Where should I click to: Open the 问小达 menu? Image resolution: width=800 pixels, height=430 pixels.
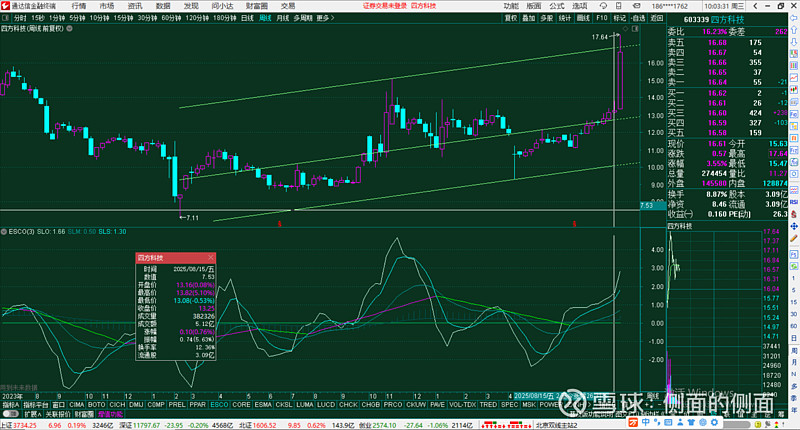tap(222, 6)
